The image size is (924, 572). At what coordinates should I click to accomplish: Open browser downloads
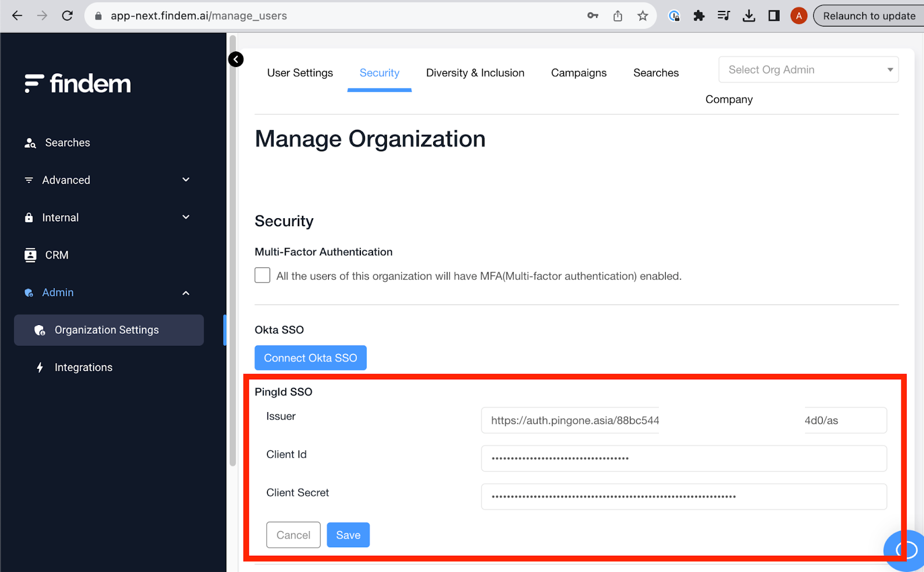(749, 16)
